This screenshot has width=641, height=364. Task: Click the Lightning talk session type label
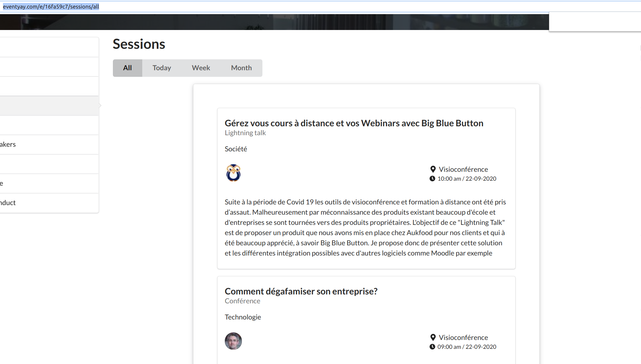pyautogui.click(x=245, y=133)
